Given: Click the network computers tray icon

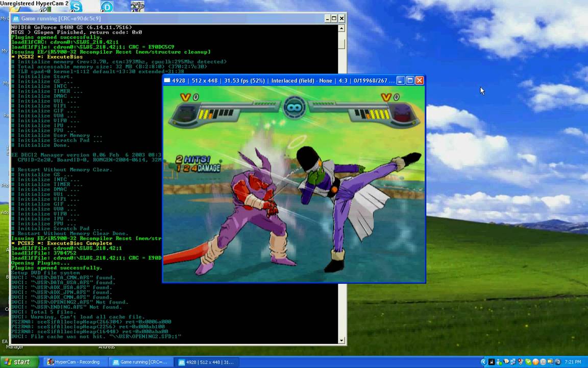Looking at the screenshot, I should click(512, 362).
